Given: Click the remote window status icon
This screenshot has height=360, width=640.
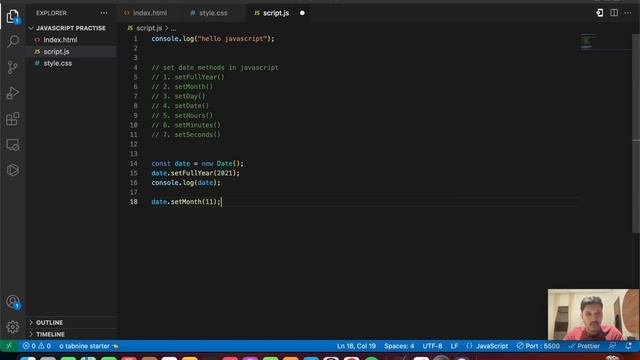Looking at the screenshot, I should pos(9,346).
